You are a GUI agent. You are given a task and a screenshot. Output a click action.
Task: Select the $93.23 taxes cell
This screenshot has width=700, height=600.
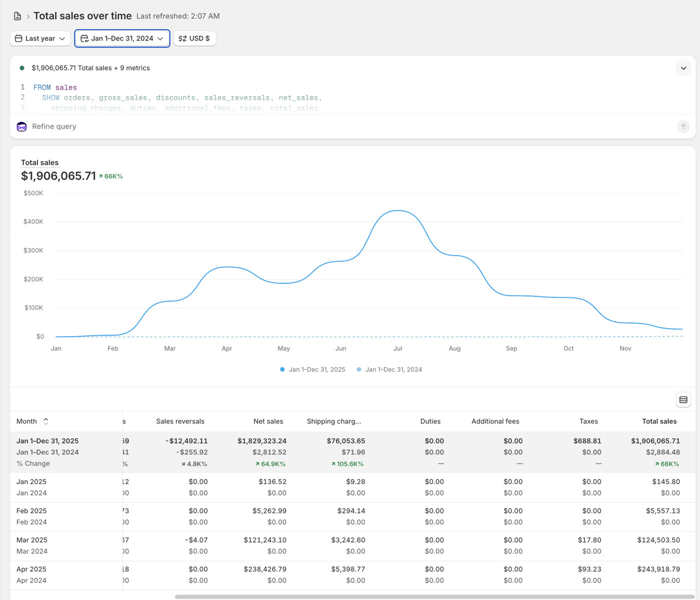(589, 569)
